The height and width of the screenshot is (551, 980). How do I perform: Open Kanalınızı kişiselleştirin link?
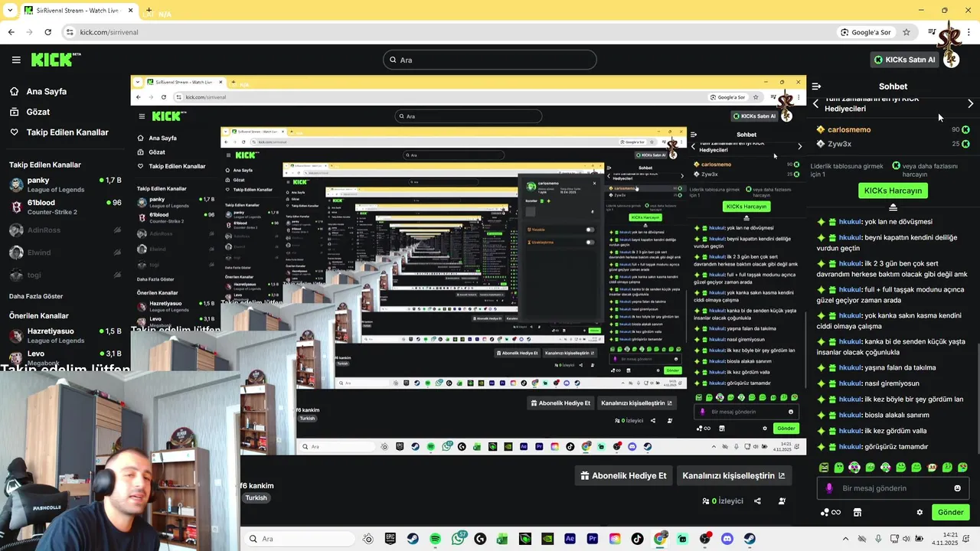pos(733,475)
